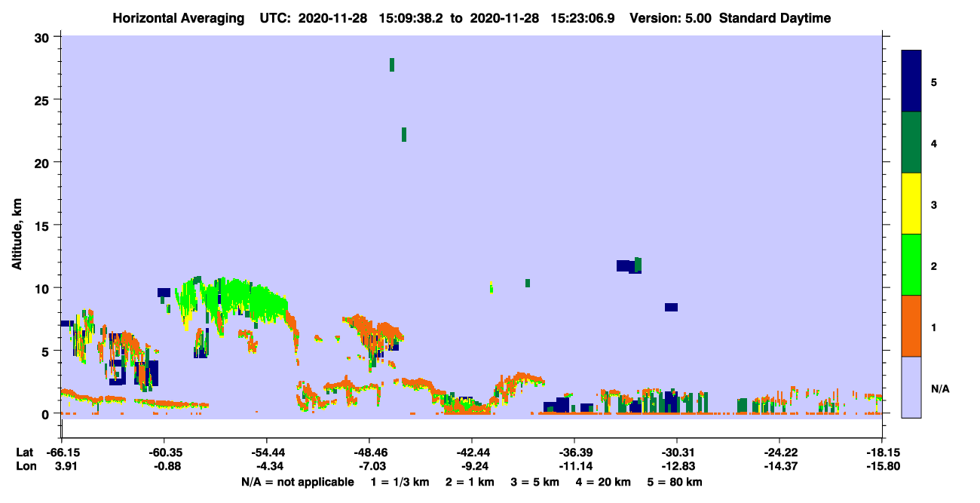
Task: Click the latitude value -60.35
Action: pos(164,452)
